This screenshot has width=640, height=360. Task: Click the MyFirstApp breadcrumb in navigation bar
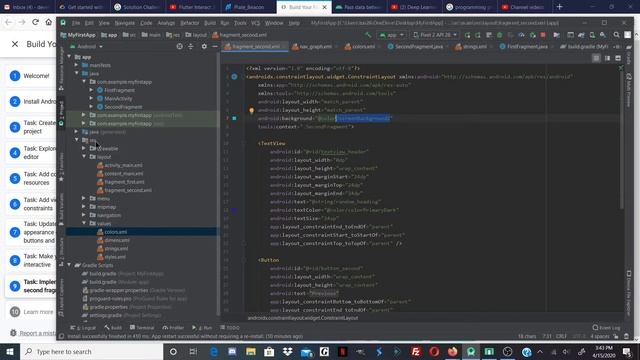(x=78, y=35)
